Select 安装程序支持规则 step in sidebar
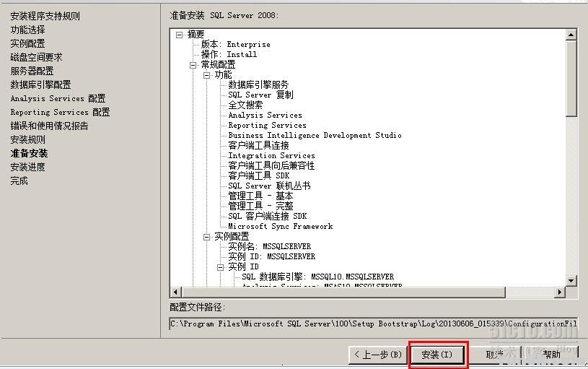The height and width of the screenshot is (369, 588). (x=45, y=16)
